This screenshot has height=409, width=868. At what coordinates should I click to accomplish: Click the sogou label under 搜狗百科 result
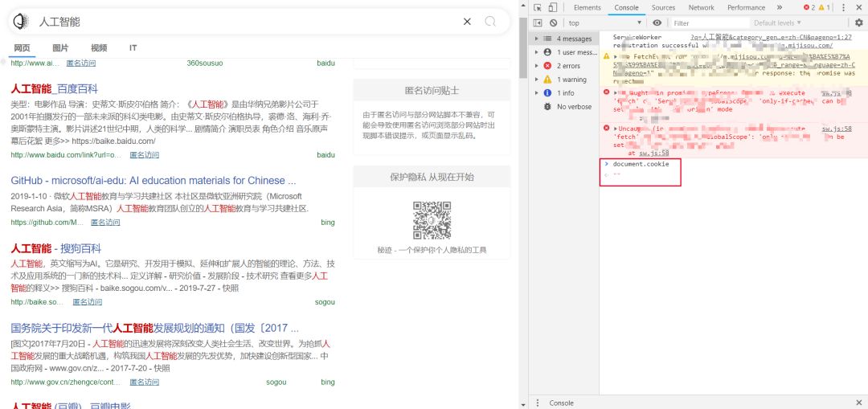point(325,302)
